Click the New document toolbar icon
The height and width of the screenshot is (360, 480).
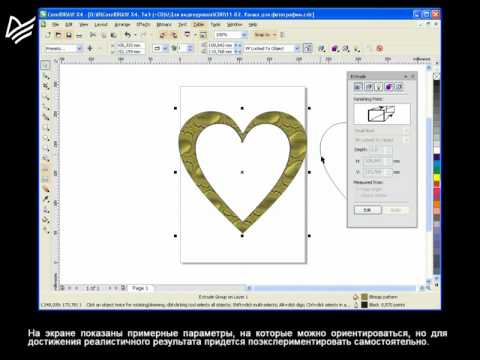tap(48, 35)
